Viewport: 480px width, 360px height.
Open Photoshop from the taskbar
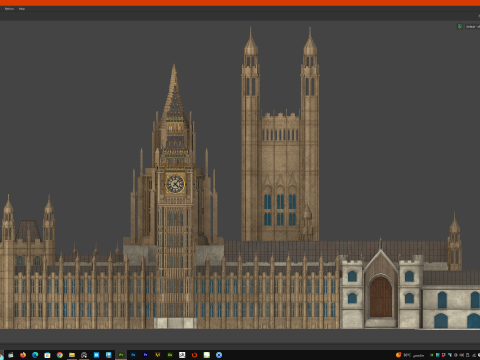coord(133,355)
